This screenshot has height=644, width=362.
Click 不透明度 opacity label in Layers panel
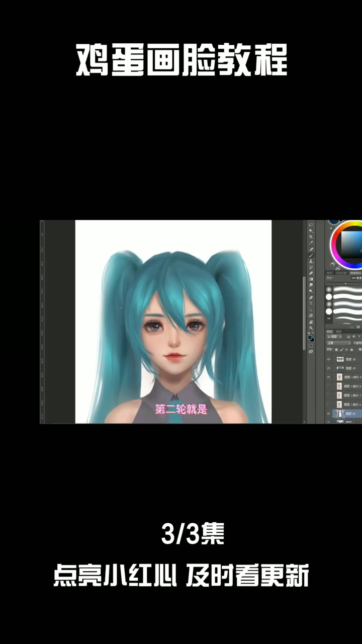pos(357,343)
